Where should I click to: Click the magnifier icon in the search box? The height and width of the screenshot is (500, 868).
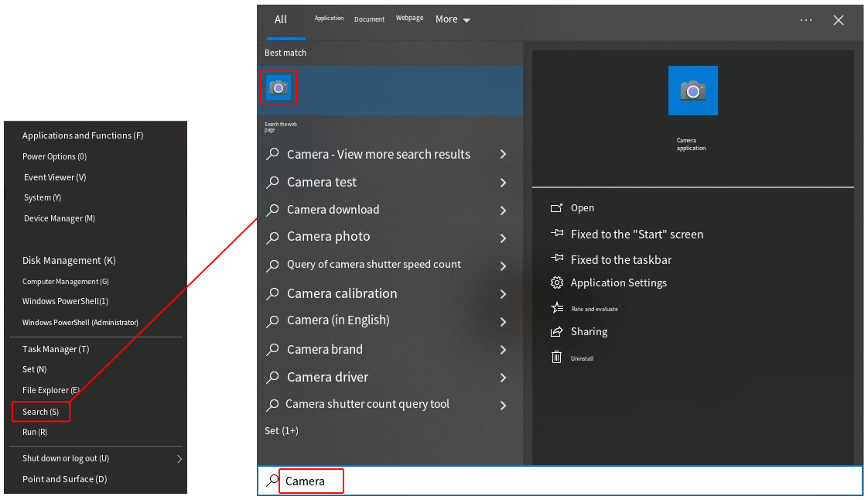(272, 481)
